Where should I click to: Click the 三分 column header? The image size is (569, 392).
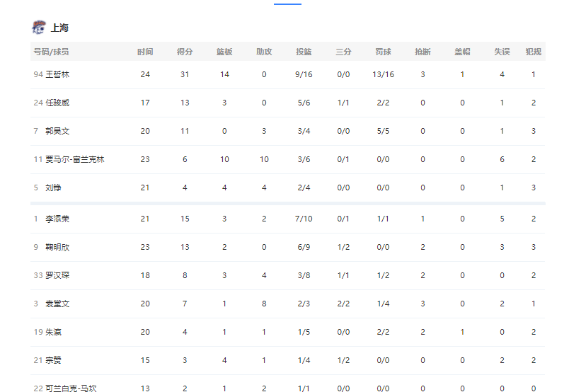point(343,52)
